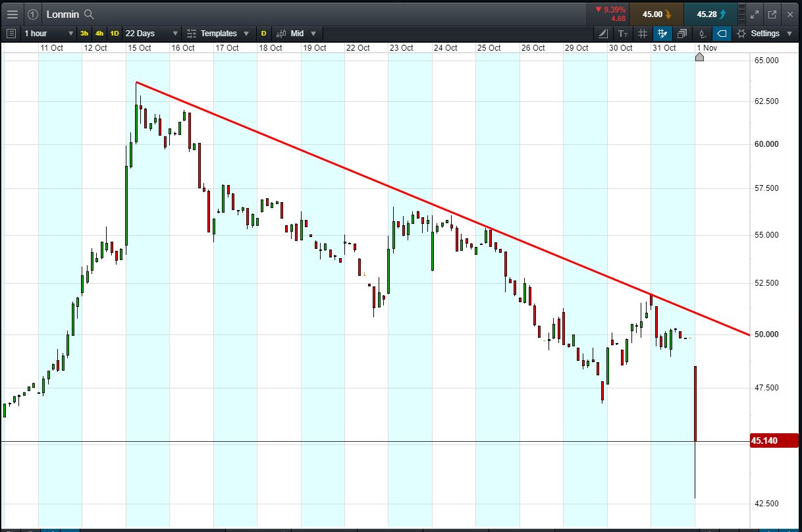
Task: Close the Lonmin chart panel
Action: 790,14
